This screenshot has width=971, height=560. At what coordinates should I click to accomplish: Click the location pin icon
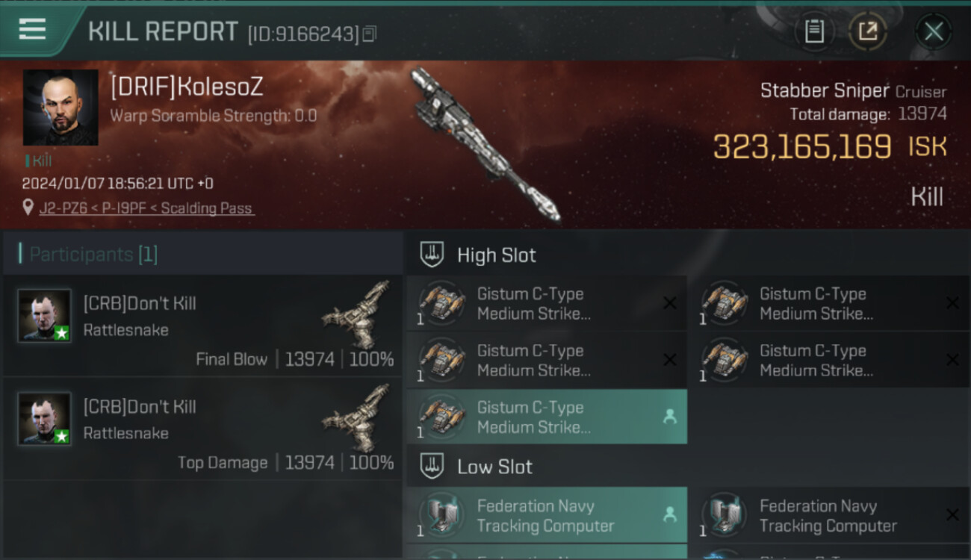point(28,208)
